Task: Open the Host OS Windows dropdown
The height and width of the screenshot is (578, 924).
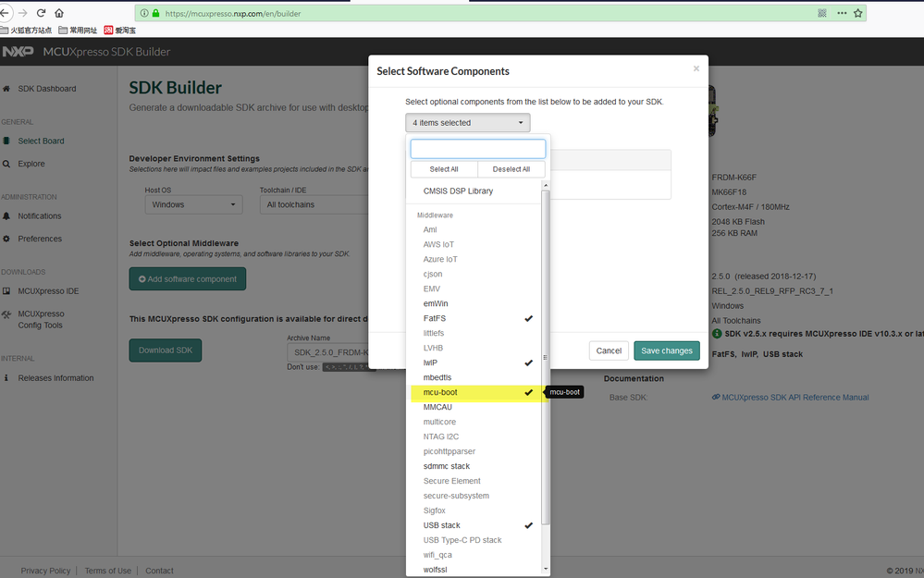Action: tap(193, 204)
